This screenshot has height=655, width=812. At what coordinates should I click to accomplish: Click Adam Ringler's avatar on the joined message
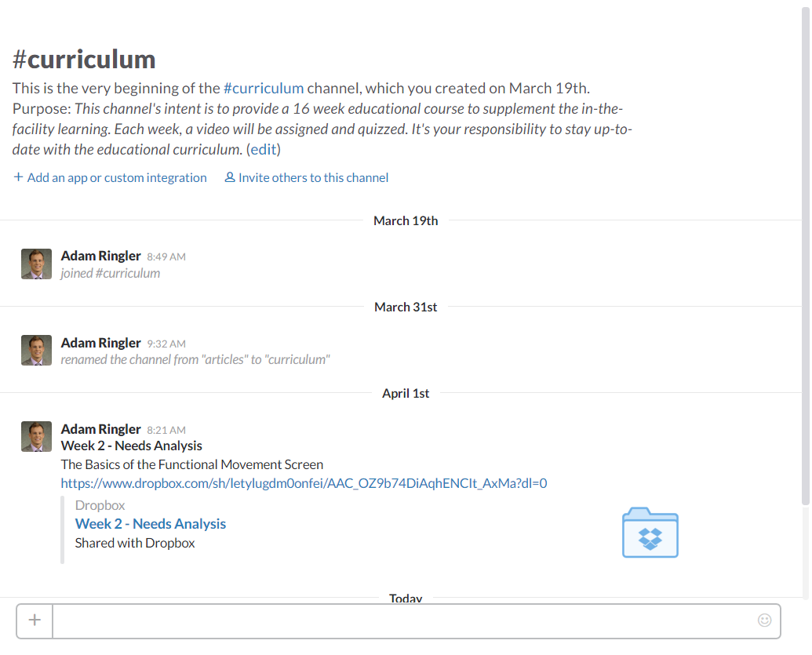[36, 264]
